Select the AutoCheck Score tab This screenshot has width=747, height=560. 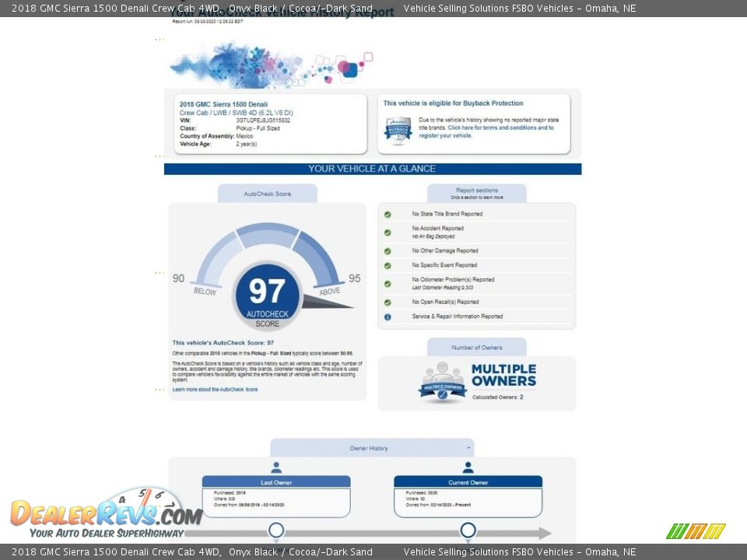tap(267, 194)
